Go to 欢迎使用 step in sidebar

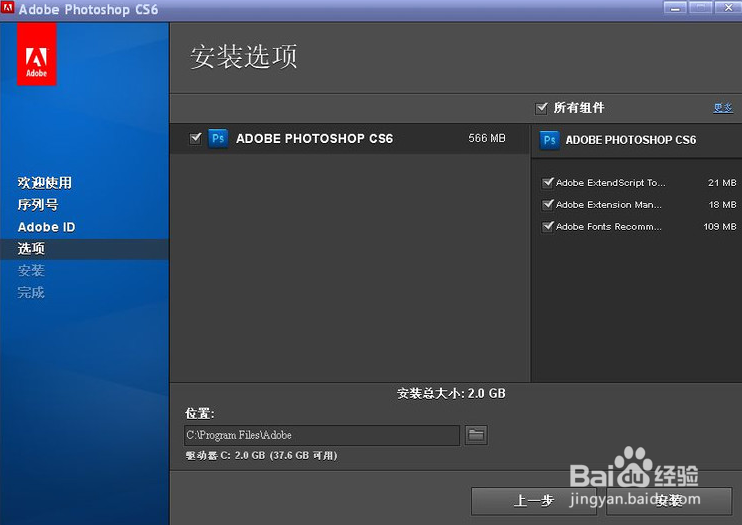click(44, 183)
